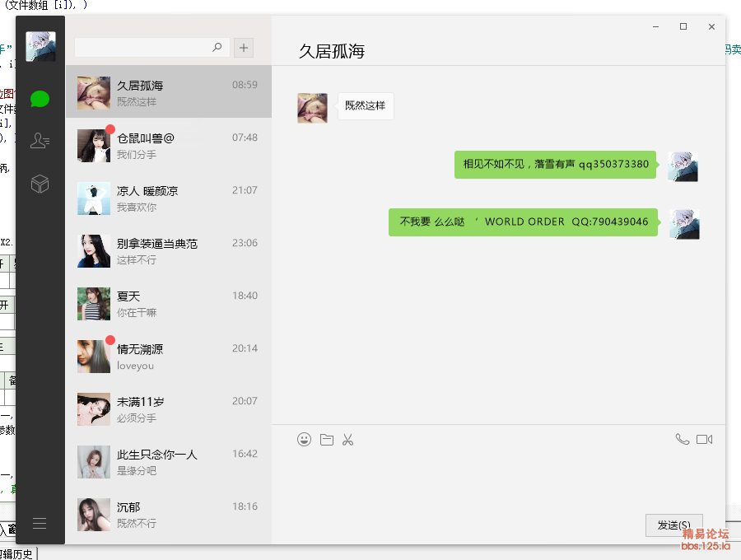
Task: Click your avatar beside the WORLD ORDER message
Action: point(684,224)
